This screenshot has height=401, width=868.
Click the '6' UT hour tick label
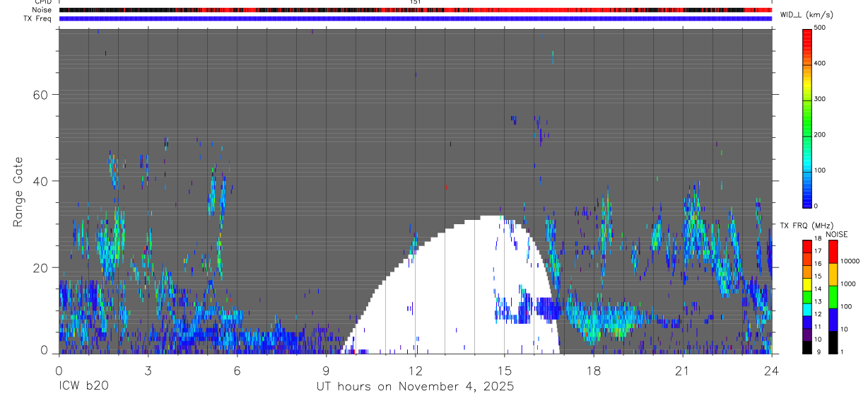point(237,370)
